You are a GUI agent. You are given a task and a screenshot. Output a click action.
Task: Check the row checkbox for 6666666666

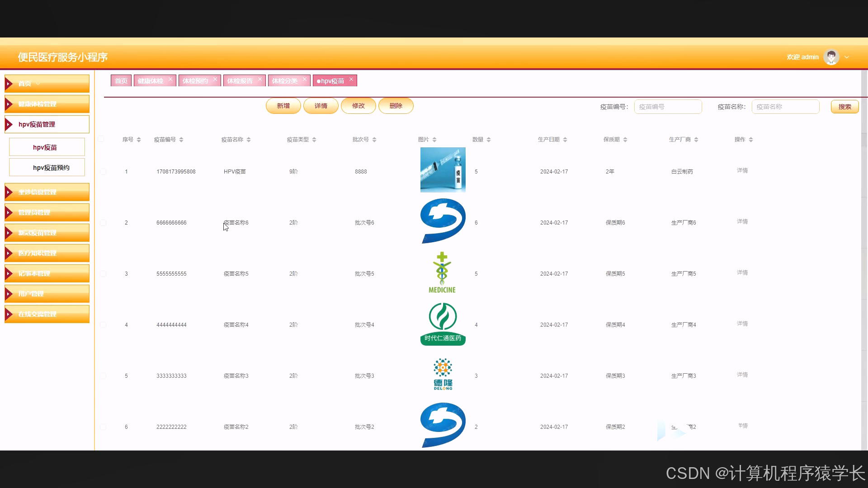coord(103,223)
